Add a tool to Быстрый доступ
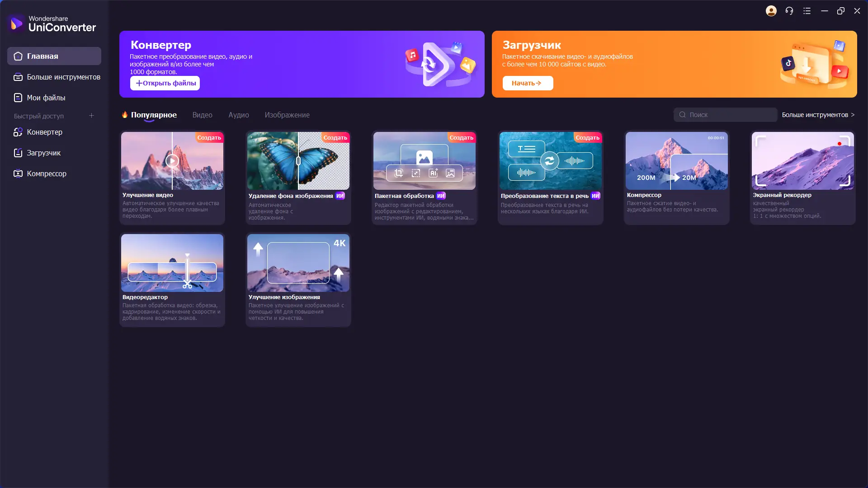Viewport: 868px width, 488px height. [x=91, y=116]
